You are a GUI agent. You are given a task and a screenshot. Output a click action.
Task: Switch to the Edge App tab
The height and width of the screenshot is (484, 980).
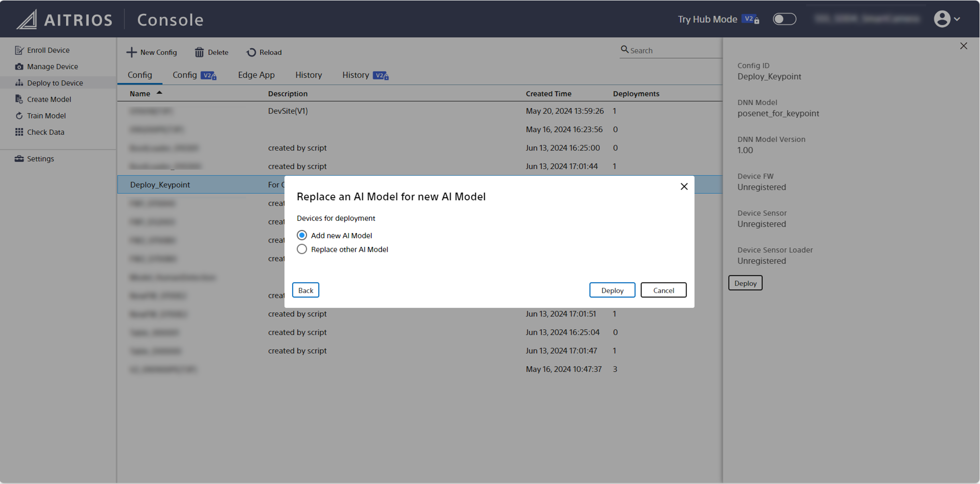pos(256,75)
